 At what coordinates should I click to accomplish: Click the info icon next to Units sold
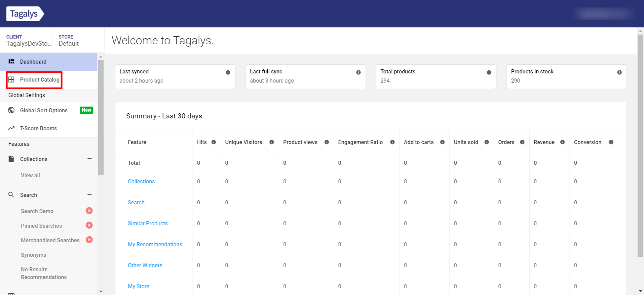coord(487,142)
